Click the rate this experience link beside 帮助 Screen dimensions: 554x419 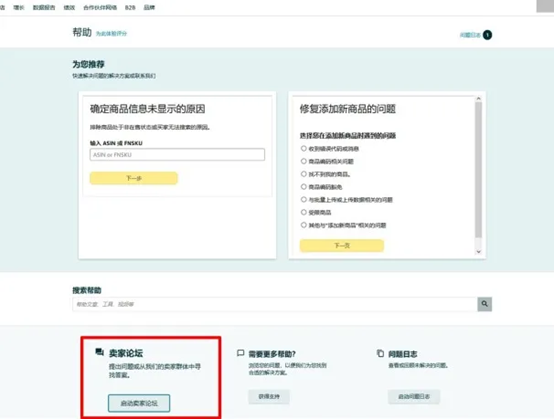coord(111,34)
